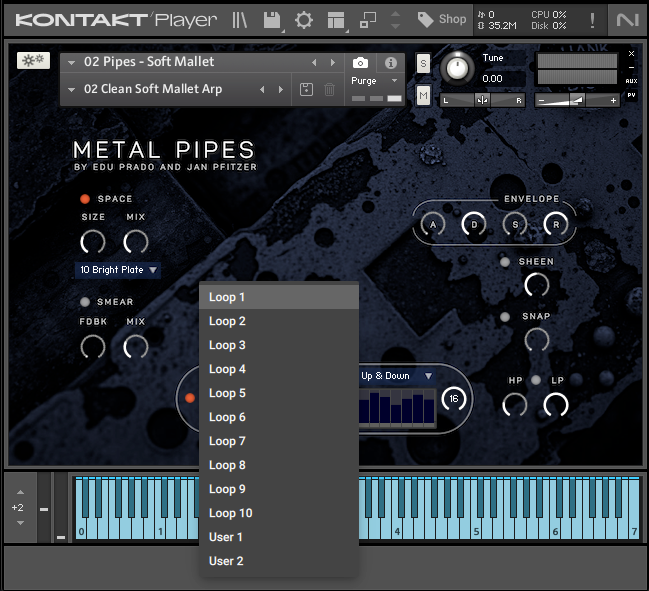Screen dimensions: 649x591
Task: Open the settings gear icon
Action: [303, 19]
